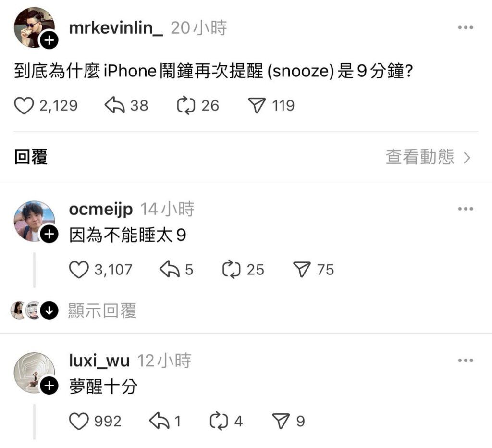Follow mrkevinlin_ using plus badge on avatar

coord(49,40)
